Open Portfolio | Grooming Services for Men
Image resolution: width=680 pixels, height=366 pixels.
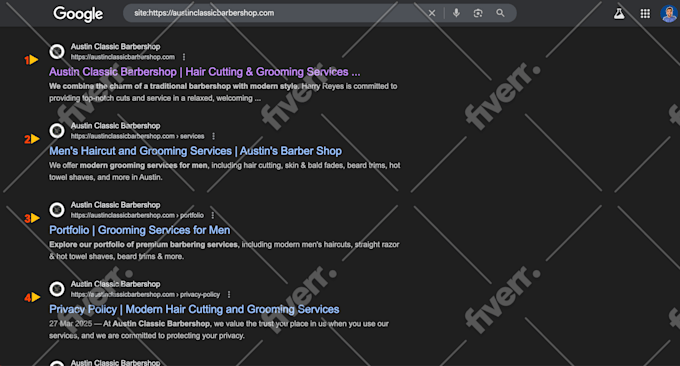[140, 230]
